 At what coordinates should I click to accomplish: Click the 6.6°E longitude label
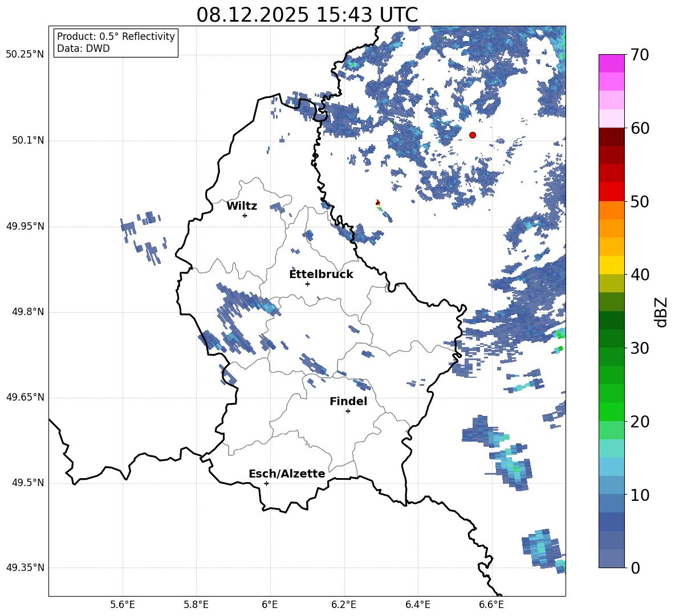pos(491,605)
